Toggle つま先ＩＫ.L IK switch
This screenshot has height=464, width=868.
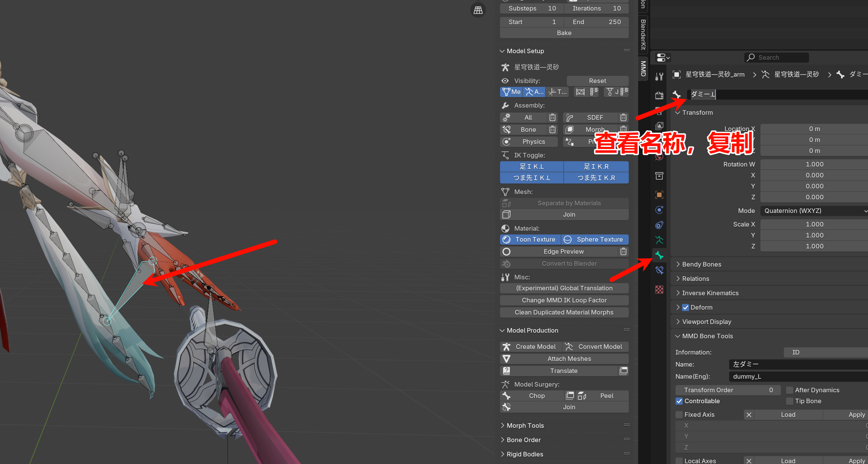pos(532,178)
